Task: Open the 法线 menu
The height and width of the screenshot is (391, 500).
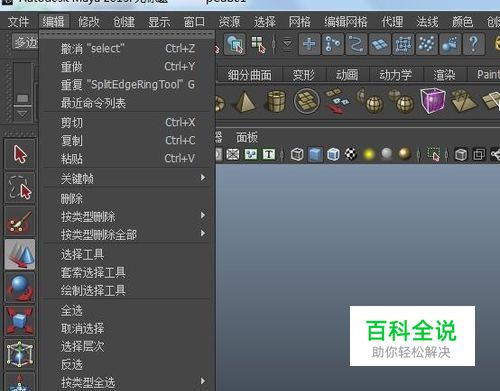Action: click(x=427, y=22)
